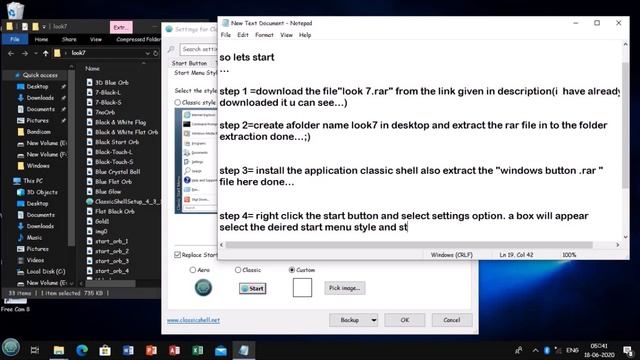Open Access from the taskbar

175,350
